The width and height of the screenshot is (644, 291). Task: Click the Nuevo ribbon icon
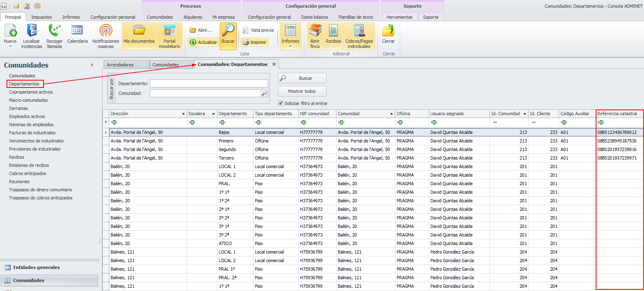[10, 32]
